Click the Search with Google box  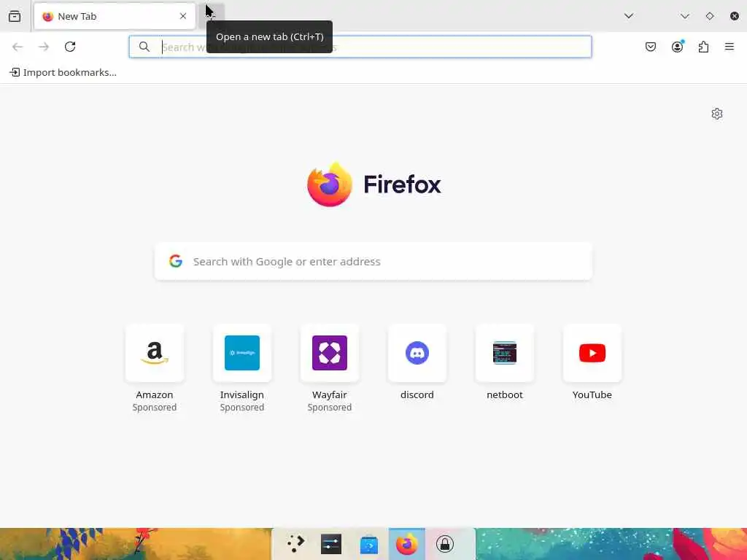[x=373, y=262]
